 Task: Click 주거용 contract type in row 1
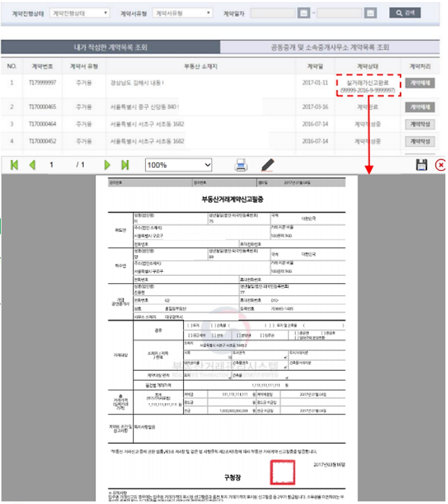(x=84, y=83)
